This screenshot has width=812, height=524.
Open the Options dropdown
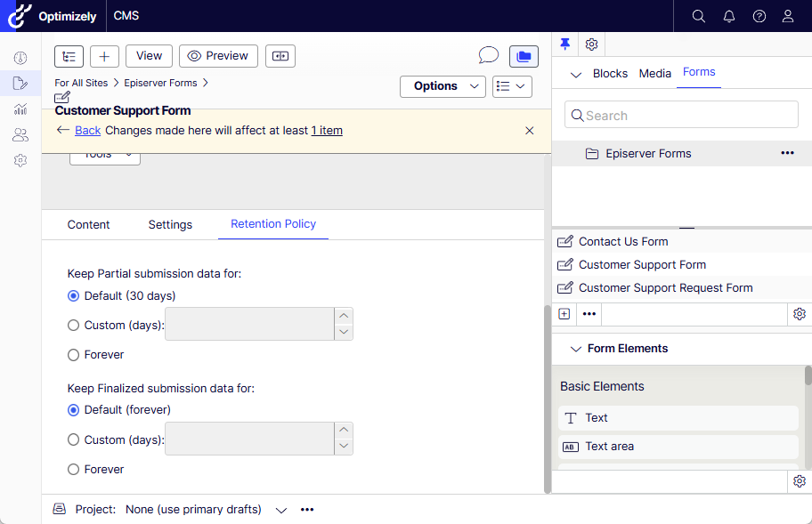(x=443, y=86)
